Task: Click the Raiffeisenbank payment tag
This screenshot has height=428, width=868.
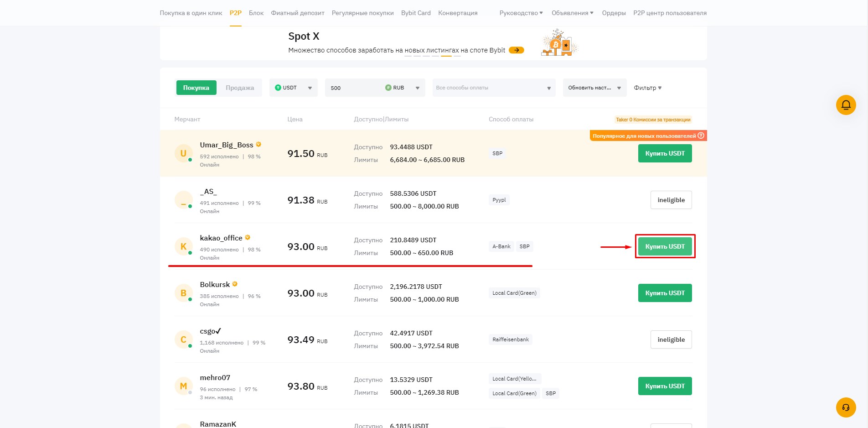Action: pyautogui.click(x=511, y=339)
